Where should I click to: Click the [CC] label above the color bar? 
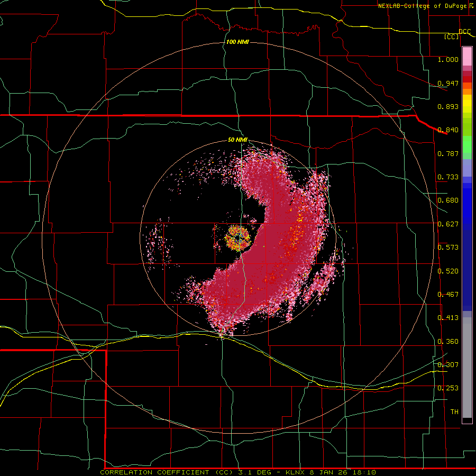tap(452, 36)
